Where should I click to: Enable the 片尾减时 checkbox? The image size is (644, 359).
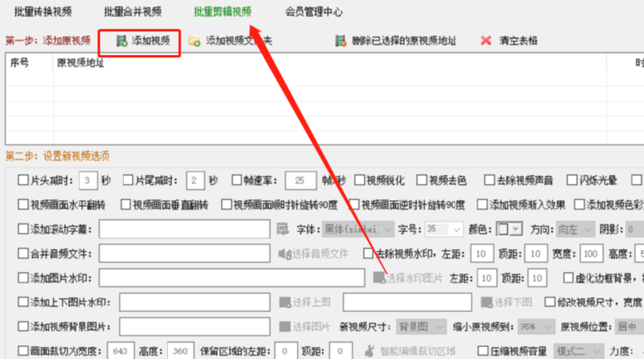[128, 180]
